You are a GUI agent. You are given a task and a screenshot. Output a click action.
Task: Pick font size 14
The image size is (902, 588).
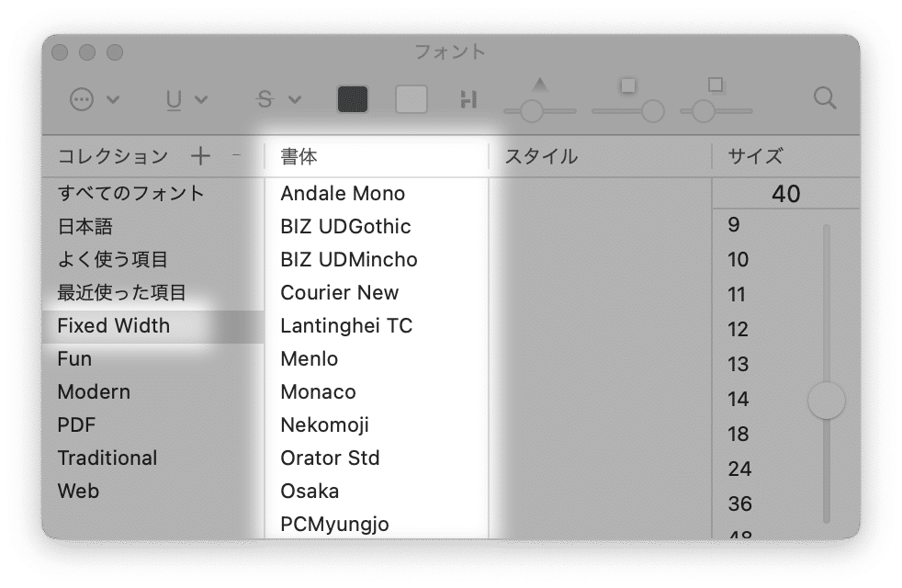[x=739, y=400]
